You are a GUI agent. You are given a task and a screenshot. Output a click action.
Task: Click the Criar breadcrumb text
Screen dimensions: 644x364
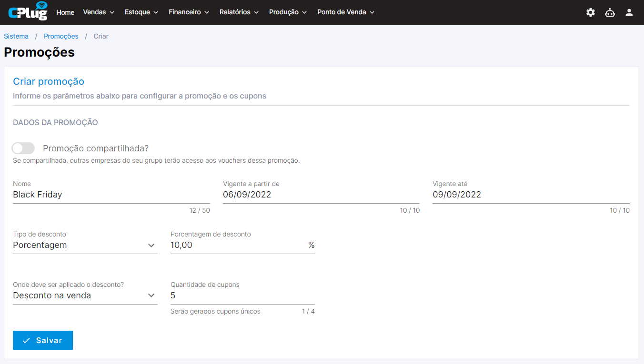point(101,36)
